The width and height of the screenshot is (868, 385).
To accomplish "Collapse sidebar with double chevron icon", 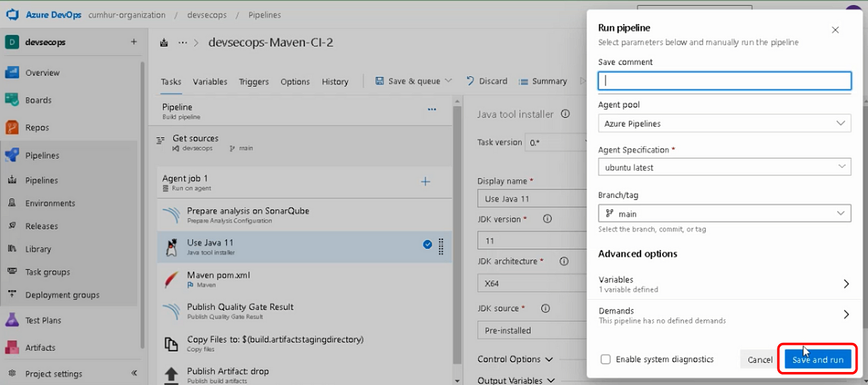I will click(135, 373).
